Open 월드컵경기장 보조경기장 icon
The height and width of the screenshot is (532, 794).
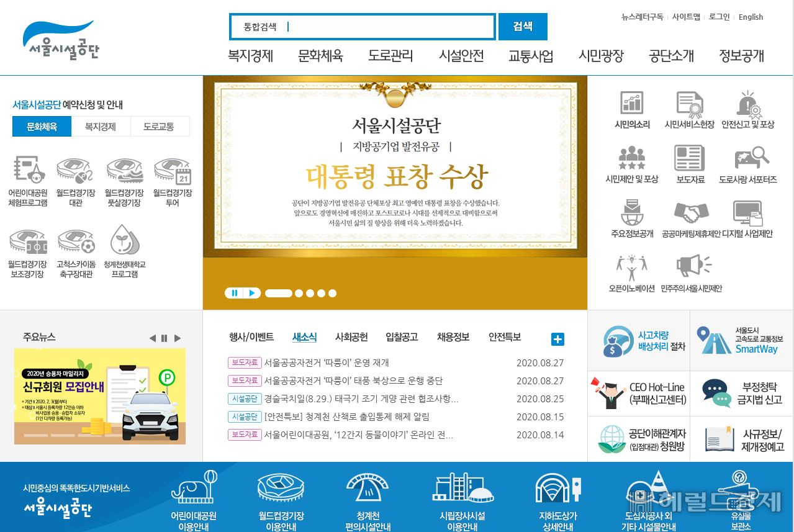pyautogui.click(x=28, y=241)
